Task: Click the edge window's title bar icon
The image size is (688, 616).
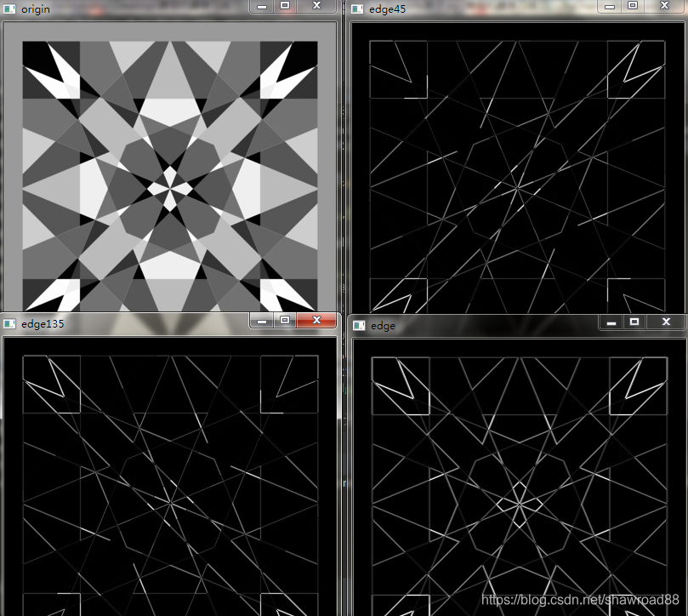Action: [x=360, y=325]
